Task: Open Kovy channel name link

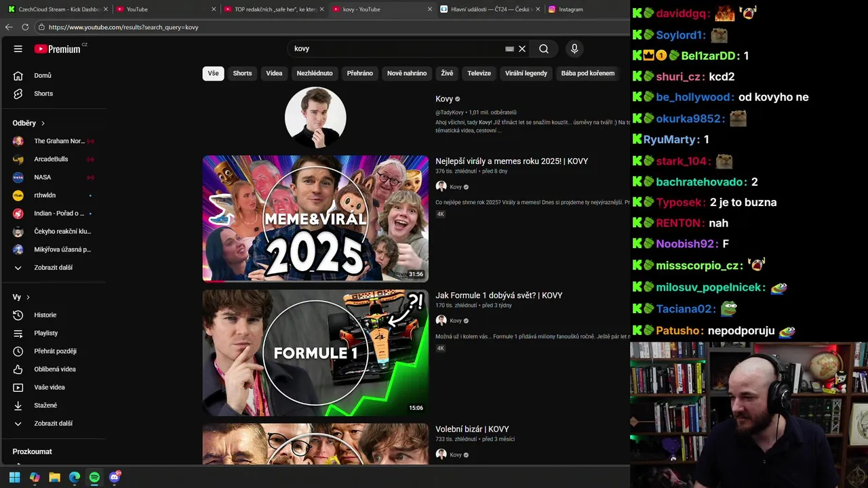Action: [x=444, y=99]
